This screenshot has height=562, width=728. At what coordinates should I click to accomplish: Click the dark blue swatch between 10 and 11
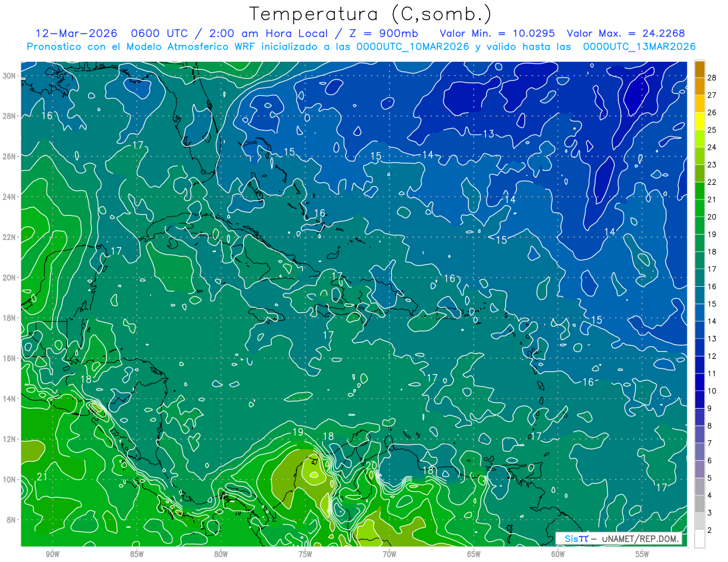pyautogui.click(x=699, y=382)
